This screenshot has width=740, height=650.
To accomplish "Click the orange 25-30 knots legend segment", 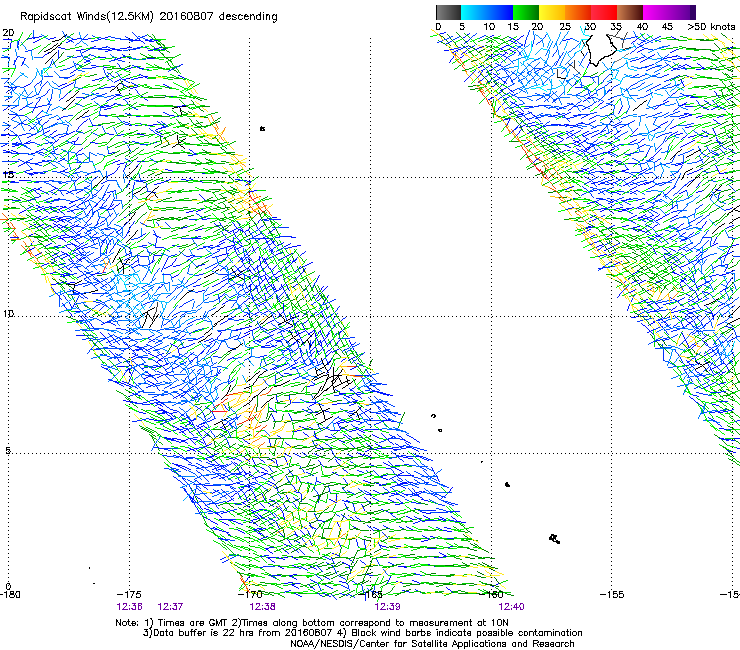I will pyautogui.click(x=578, y=12).
